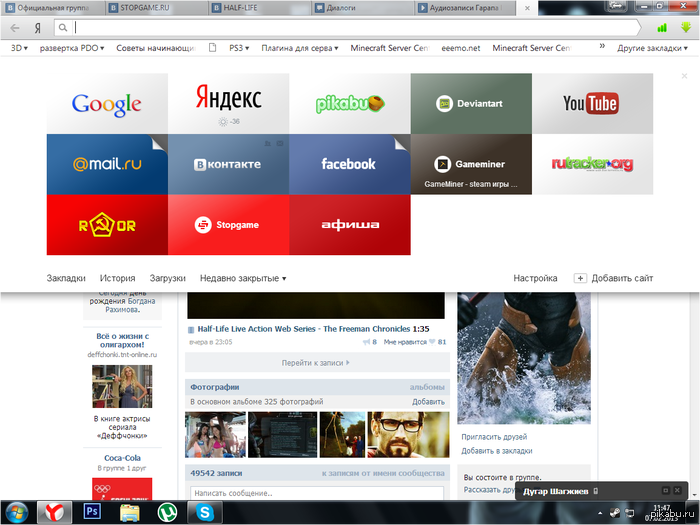
Task: Open uTorrent from the taskbar
Action: (167, 512)
